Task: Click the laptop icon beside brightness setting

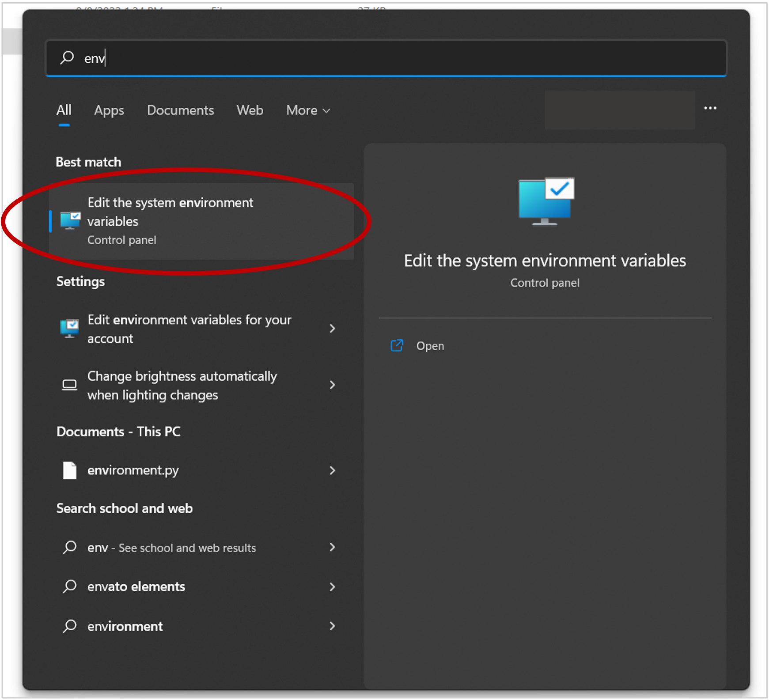Action: pos(69,385)
